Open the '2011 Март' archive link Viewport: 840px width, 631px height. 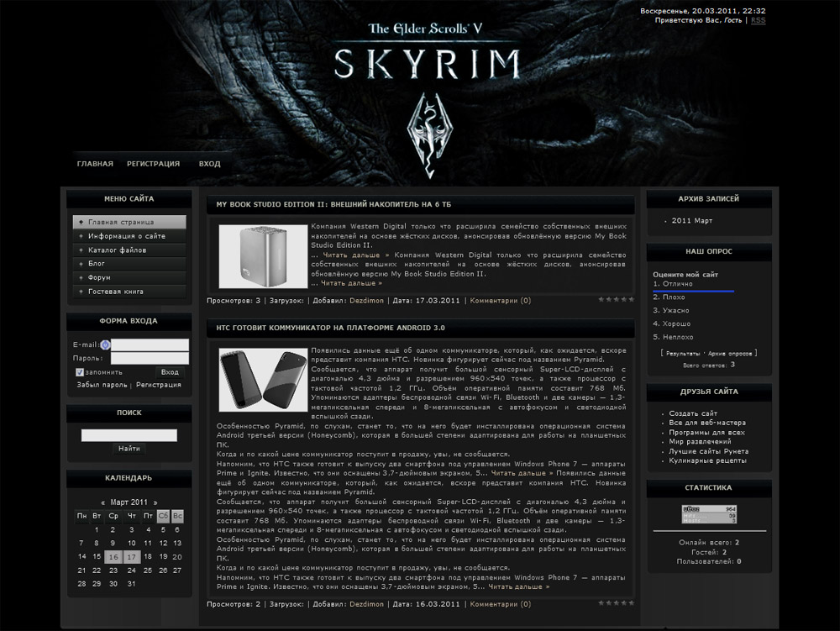(692, 221)
